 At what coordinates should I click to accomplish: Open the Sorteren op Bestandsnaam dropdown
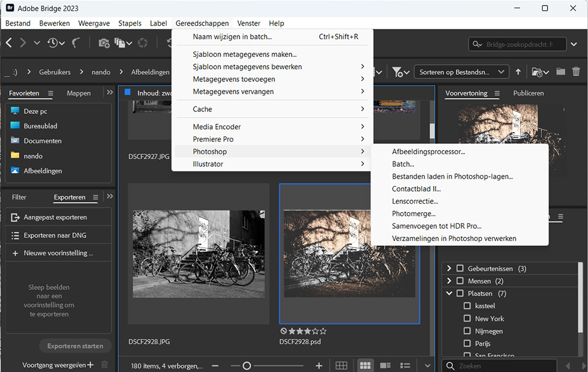tap(461, 72)
